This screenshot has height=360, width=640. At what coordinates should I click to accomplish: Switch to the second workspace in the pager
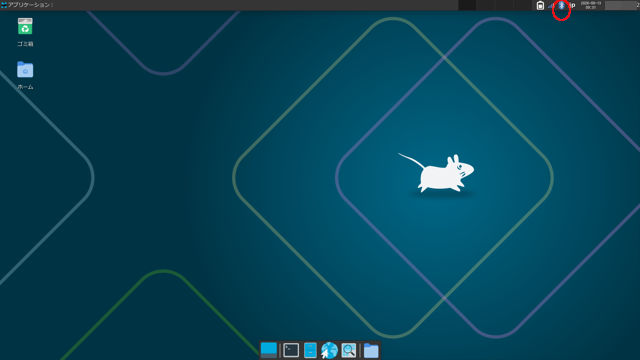pyautogui.click(x=486, y=5)
